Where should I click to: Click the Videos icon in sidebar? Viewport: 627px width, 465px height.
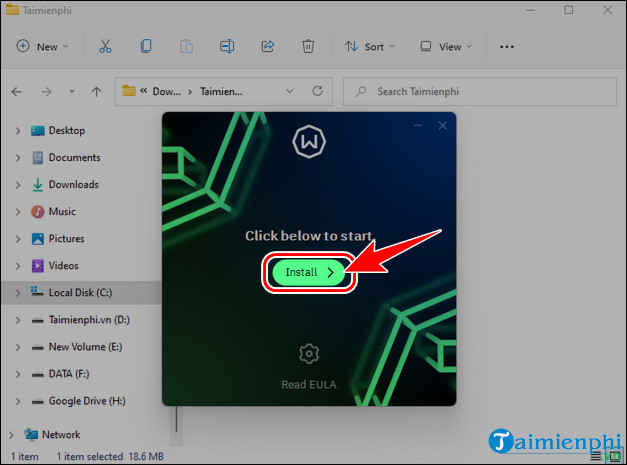[38, 265]
